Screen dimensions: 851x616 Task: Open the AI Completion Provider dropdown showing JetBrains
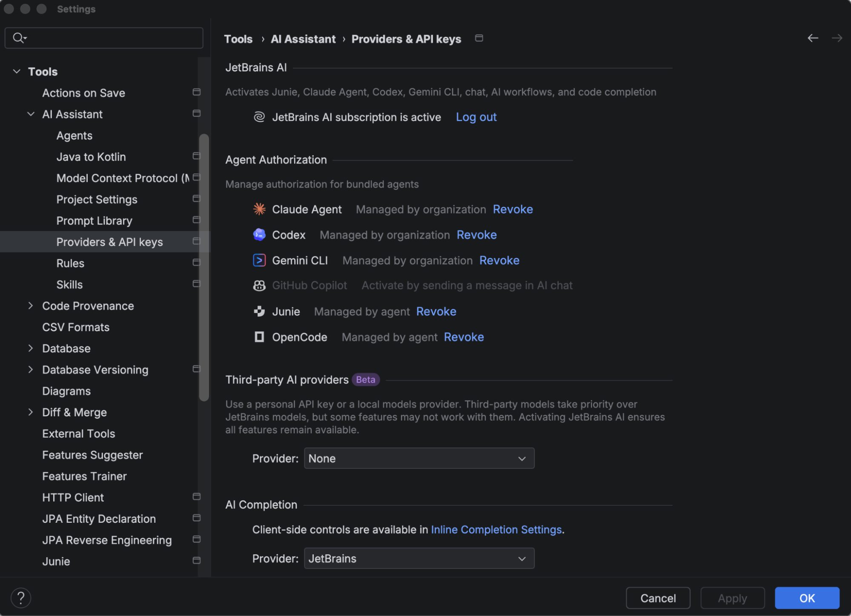point(419,559)
